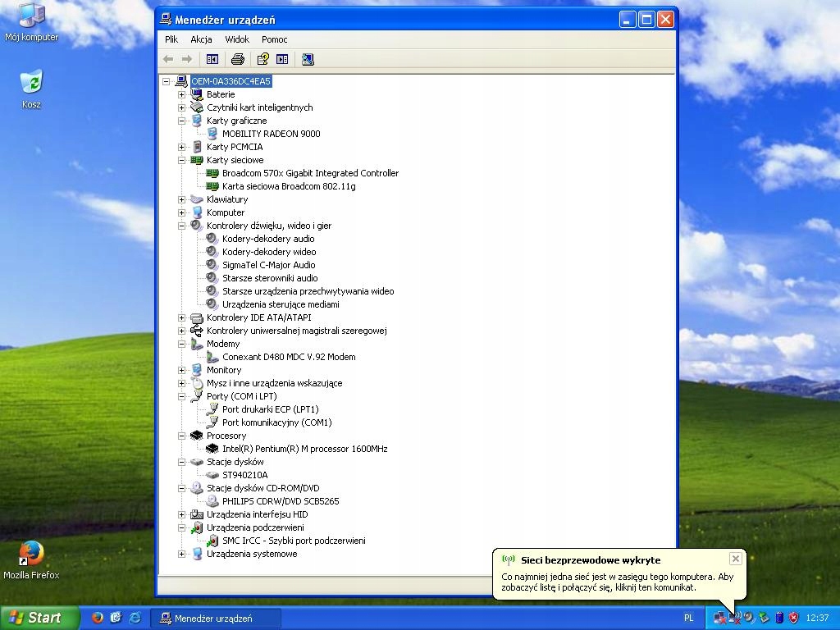Viewport: 840px width, 630px height.
Task: Select Starsze urządzenia przechwytywania wideo
Action: click(308, 291)
